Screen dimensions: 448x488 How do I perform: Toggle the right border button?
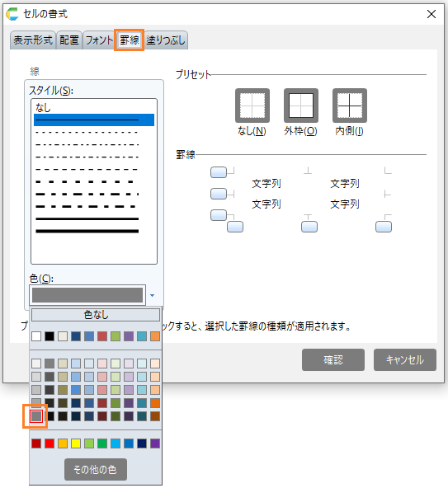pyautogui.click(x=384, y=227)
